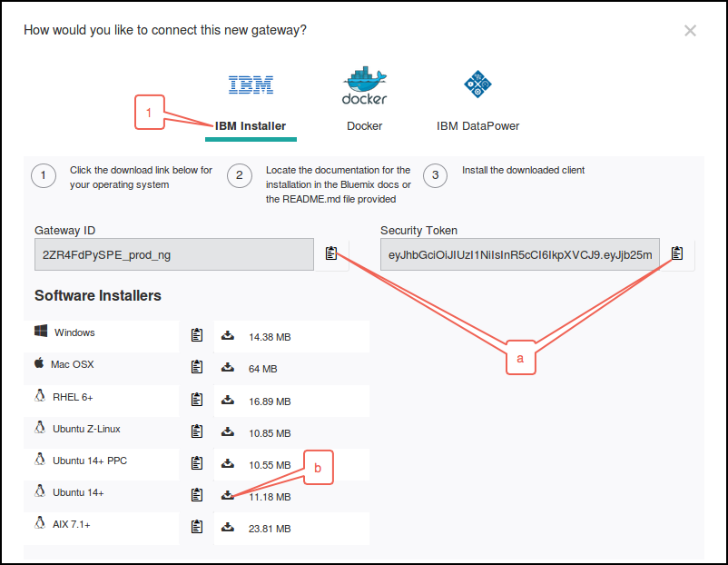Click the 64 MB size text
728x565 pixels.
(262, 369)
